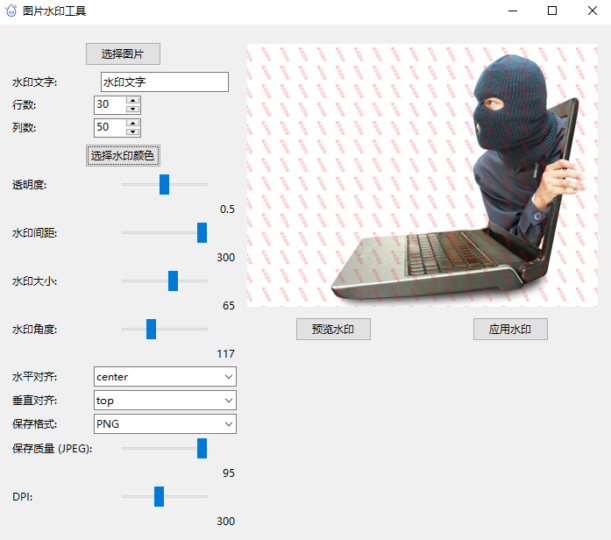Decrease 行数 value with down arrow
This screenshot has width=611, height=540.
pos(133,109)
